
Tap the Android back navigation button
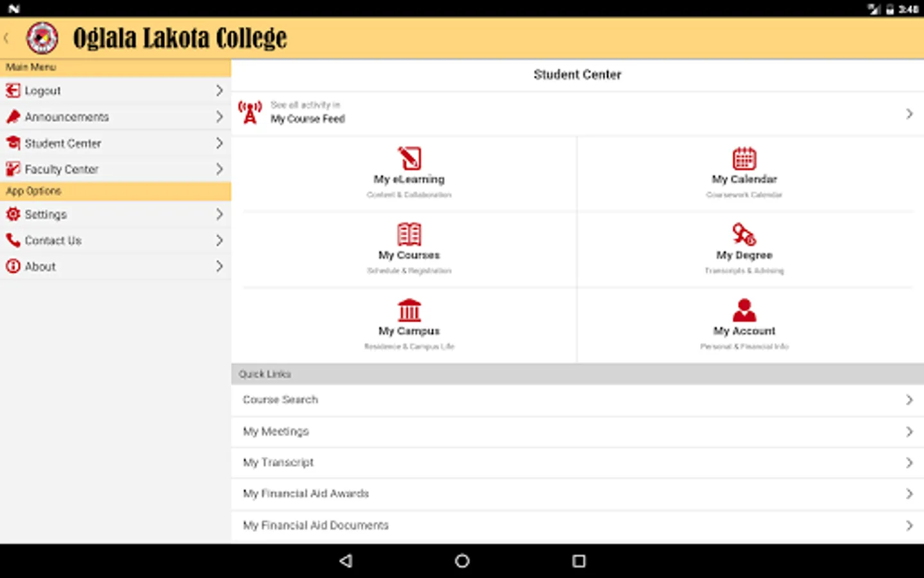coord(346,561)
